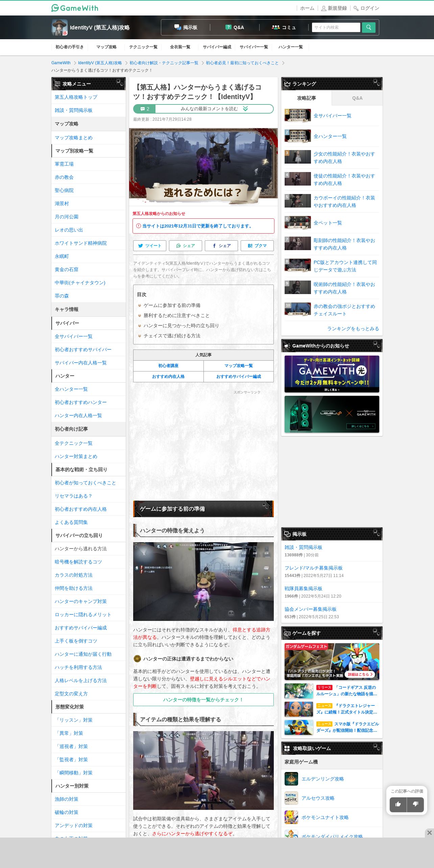Share via Facebook シェア button
Screen dimensions: 434x868
coord(221,246)
